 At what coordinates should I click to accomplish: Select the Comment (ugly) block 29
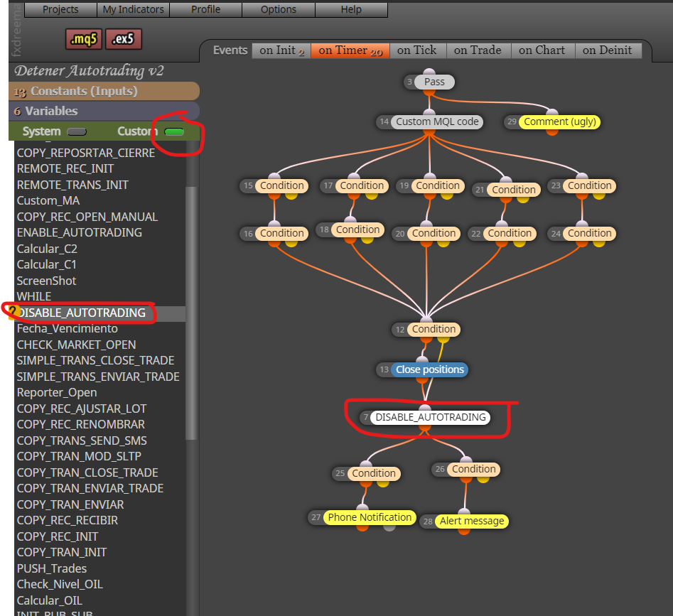(x=559, y=121)
